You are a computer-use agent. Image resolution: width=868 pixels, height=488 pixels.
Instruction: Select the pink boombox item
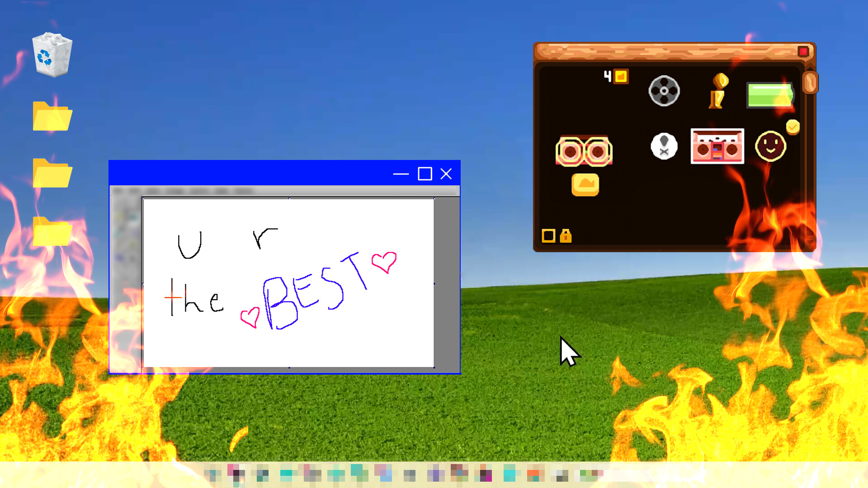pos(717,146)
